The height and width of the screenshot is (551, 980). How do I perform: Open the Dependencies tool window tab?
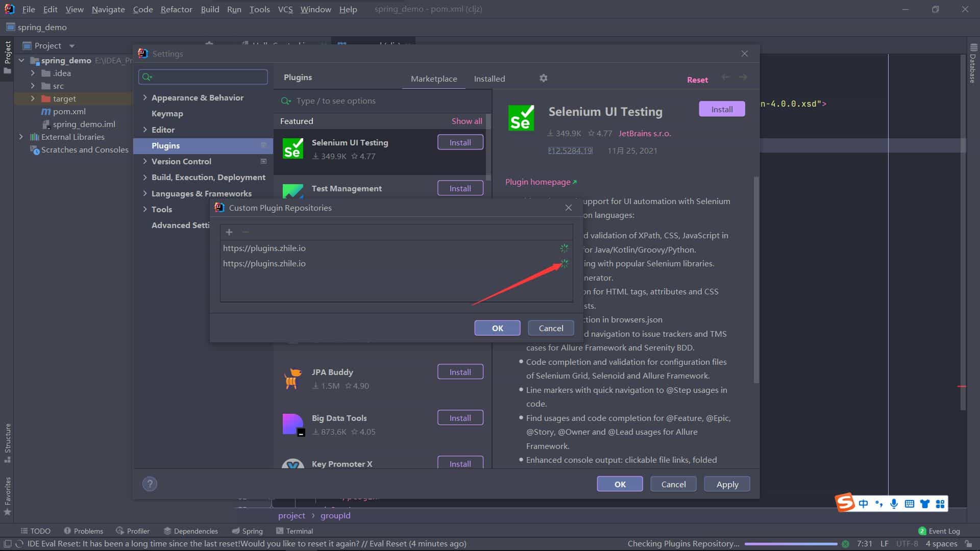pos(191,531)
